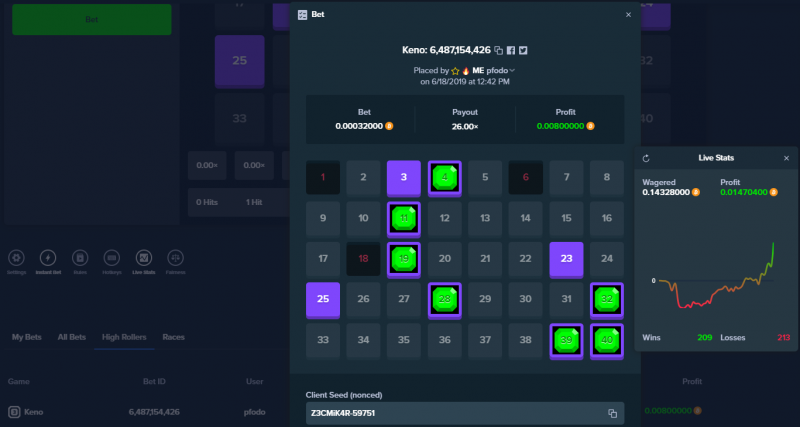
Task: Click bet ID 6,487,154,426 in table row
Action: pos(154,412)
